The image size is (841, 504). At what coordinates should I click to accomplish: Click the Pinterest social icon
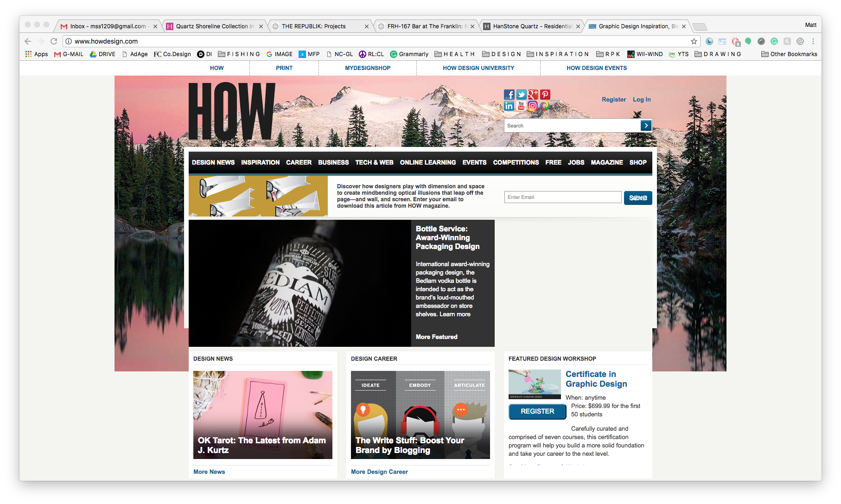coord(545,95)
